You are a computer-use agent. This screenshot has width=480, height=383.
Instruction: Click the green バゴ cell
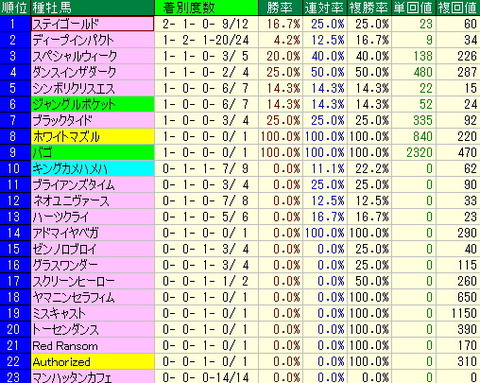click(93, 152)
